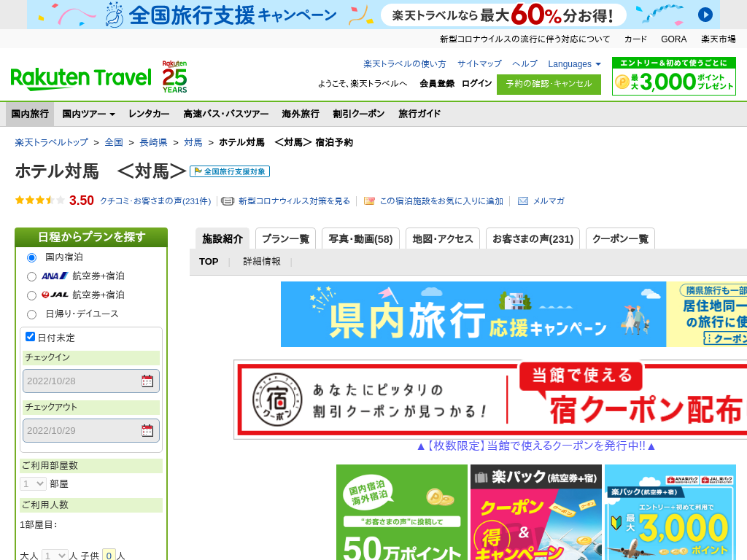Switch to the 地図・アクセス tab
Image resolution: width=747 pixels, height=560 pixels.
point(443,238)
